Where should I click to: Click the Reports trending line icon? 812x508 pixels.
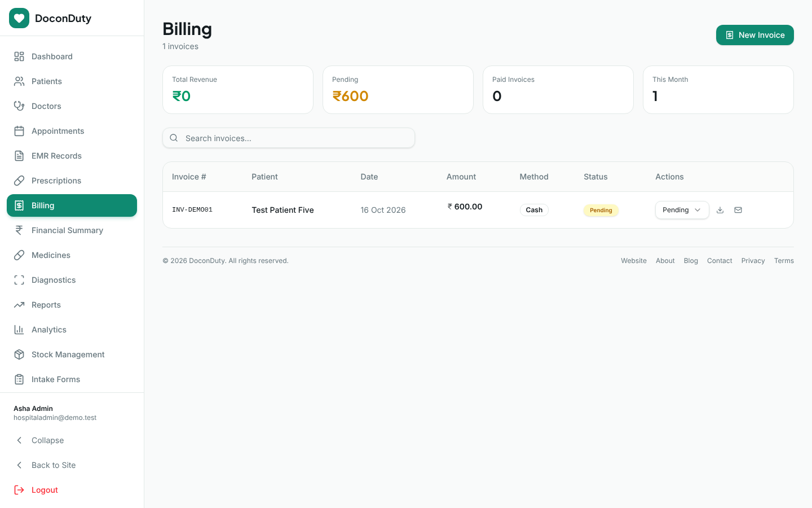[19, 305]
